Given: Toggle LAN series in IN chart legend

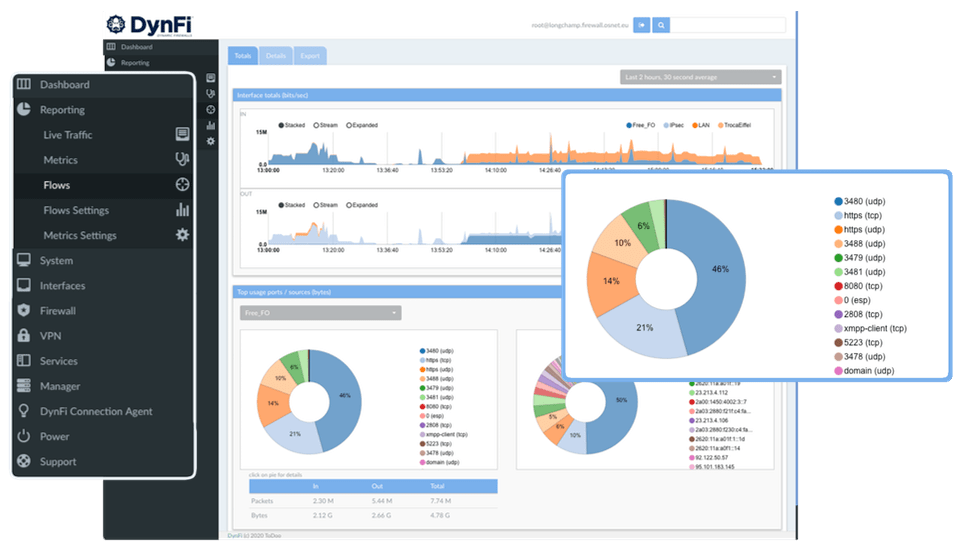Looking at the screenshot, I should coord(701,125).
